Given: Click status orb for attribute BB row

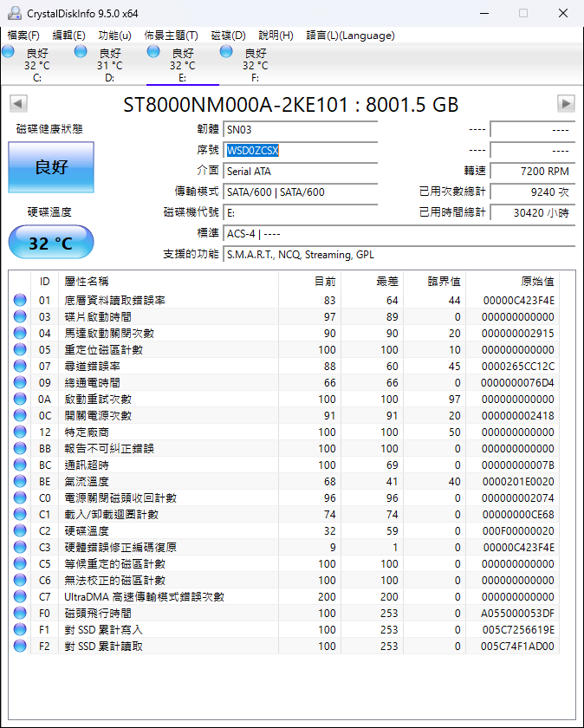Looking at the screenshot, I should point(20,449).
